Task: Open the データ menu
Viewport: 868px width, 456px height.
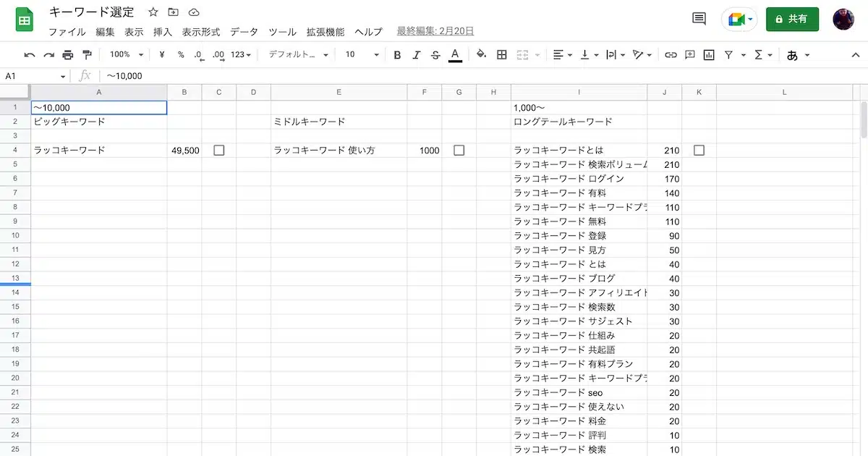Action: [244, 32]
